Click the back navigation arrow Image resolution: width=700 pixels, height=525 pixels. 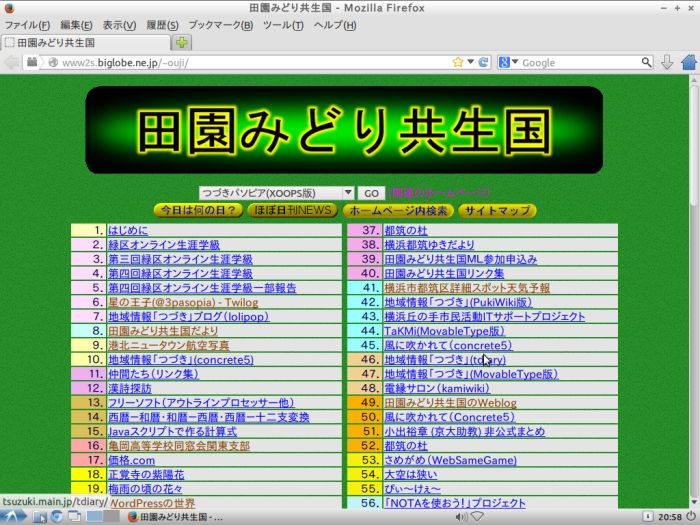[x=12, y=62]
